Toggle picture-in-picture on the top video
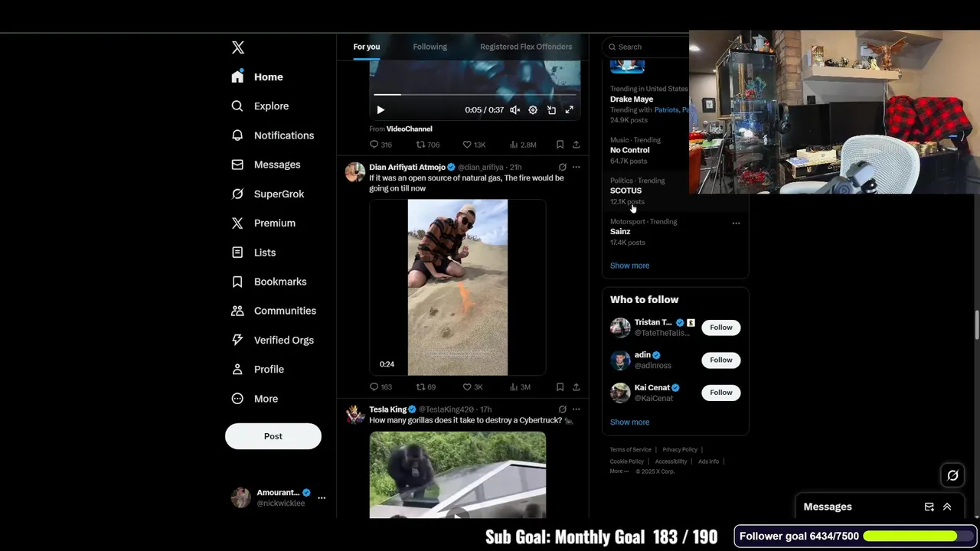The height and width of the screenshot is (551, 980). tap(551, 110)
